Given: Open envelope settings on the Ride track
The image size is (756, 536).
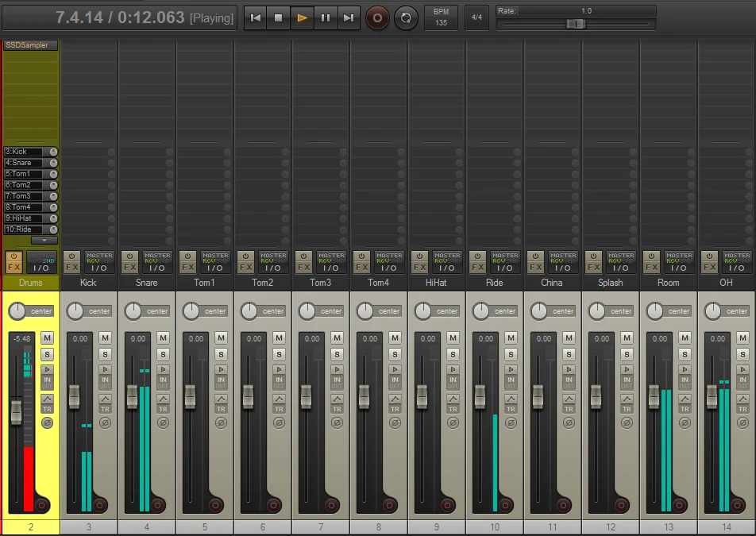Looking at the screenshot, I should [511, 397].
